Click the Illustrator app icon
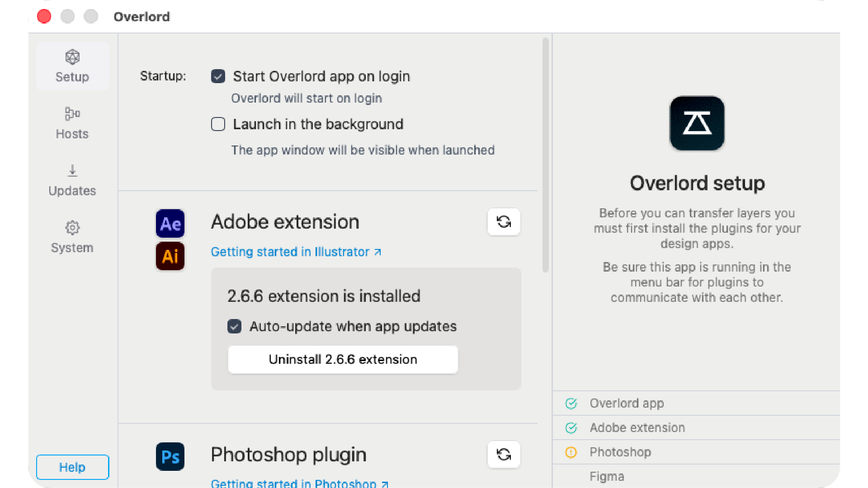The image size is (868, 488). pos(170,256)
